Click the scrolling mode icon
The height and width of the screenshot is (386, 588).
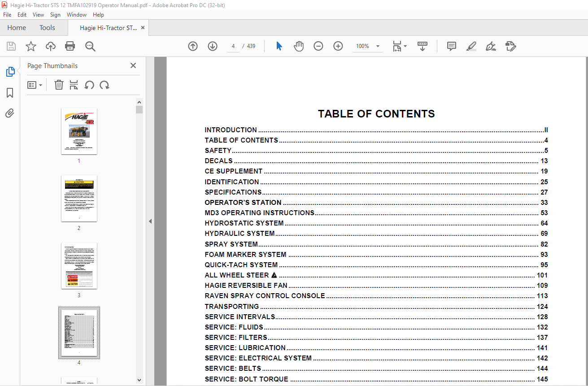tap(422, 46)
